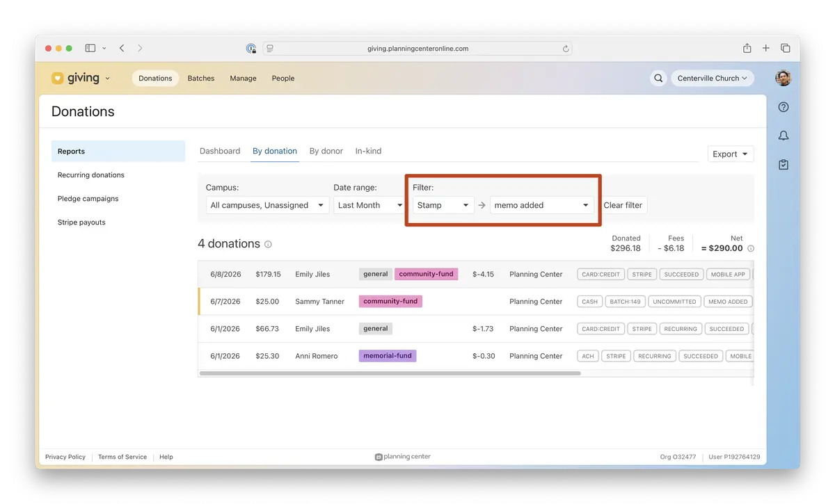The image size is (835, 504).
Task: Click the reader view icon in address bar
Action: point(270,49)
